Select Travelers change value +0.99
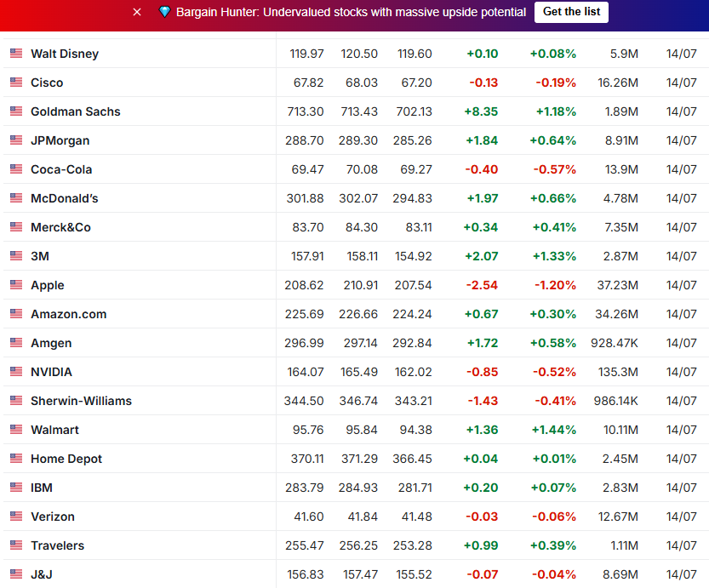The height and width of the screenshot is (588, 709). click(481, 545)
